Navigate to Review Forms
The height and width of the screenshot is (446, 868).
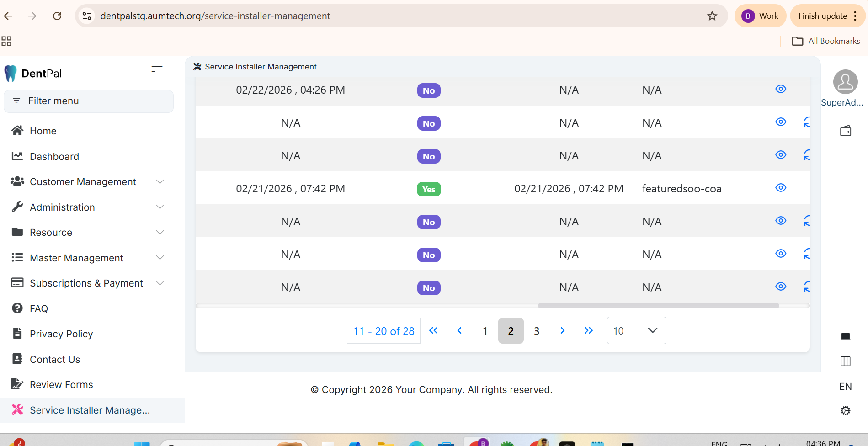click(61, 385)
